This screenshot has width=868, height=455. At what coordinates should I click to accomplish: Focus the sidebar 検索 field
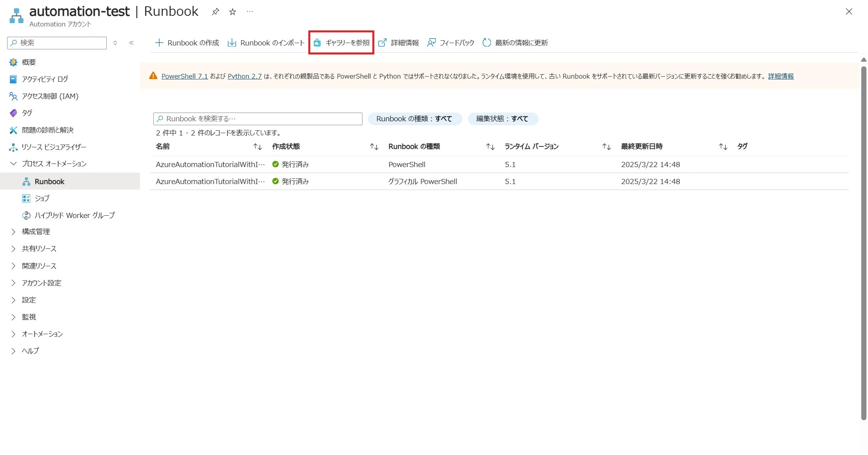pyautogui.click(x=57, y=43)
